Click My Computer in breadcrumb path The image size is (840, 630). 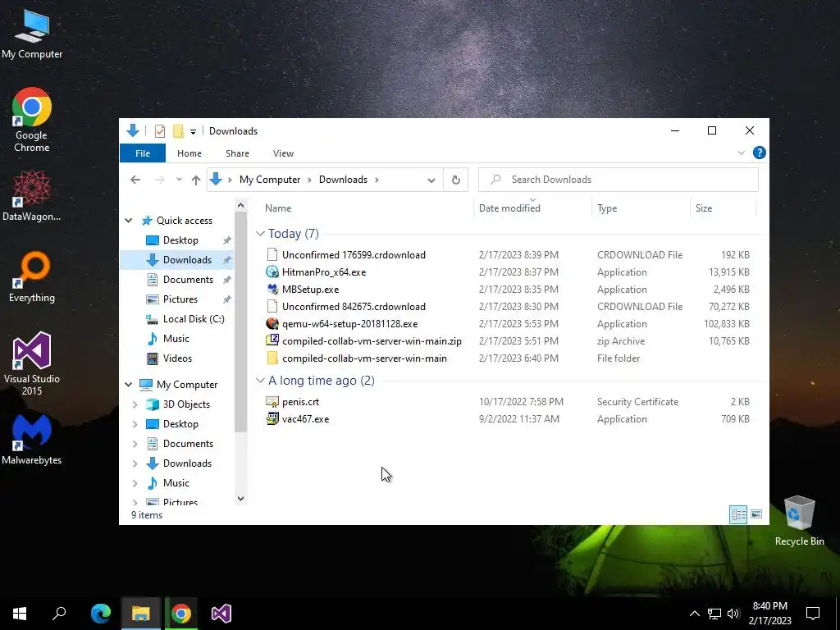(269, 180)
